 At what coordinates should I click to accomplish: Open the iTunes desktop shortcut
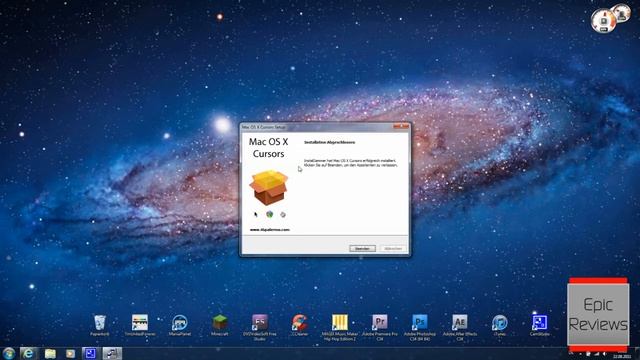point(500,325)
